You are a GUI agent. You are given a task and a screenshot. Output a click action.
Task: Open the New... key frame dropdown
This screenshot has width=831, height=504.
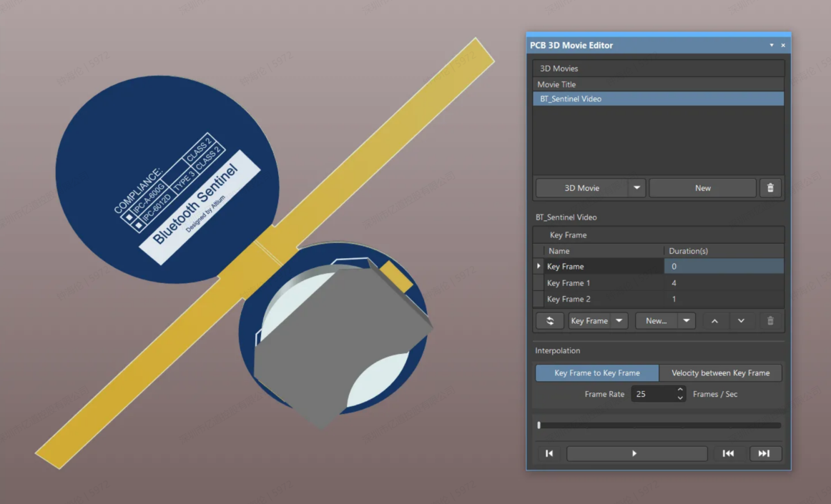click(x=687, y=321)
